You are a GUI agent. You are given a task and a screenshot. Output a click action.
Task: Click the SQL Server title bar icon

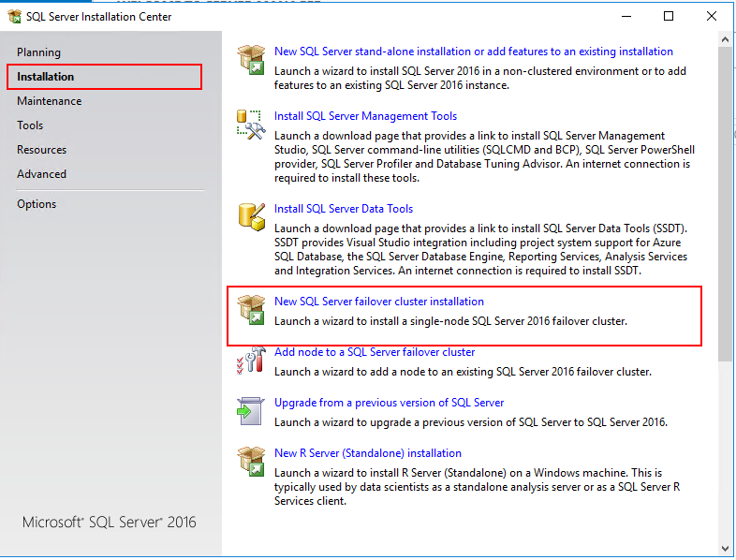[x=15, y=17]
